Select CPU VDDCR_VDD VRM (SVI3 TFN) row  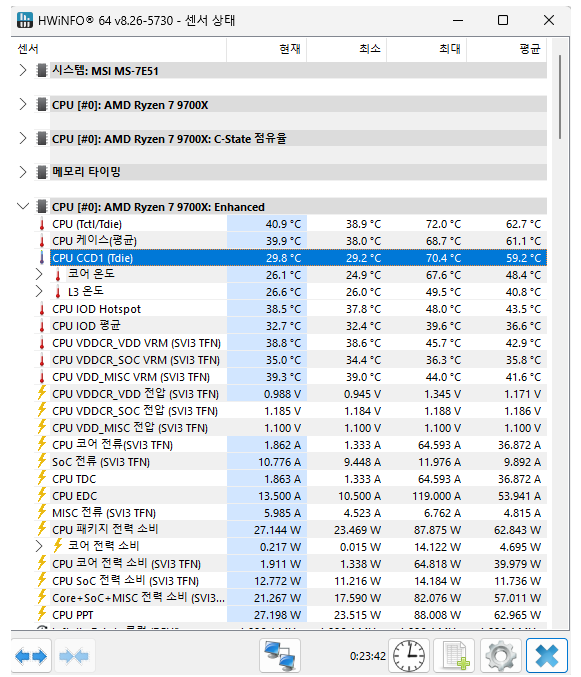point(290,343)
